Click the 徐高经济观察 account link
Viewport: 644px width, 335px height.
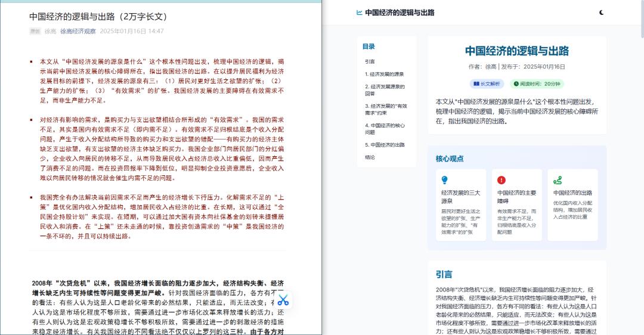[x=78, y=31]
